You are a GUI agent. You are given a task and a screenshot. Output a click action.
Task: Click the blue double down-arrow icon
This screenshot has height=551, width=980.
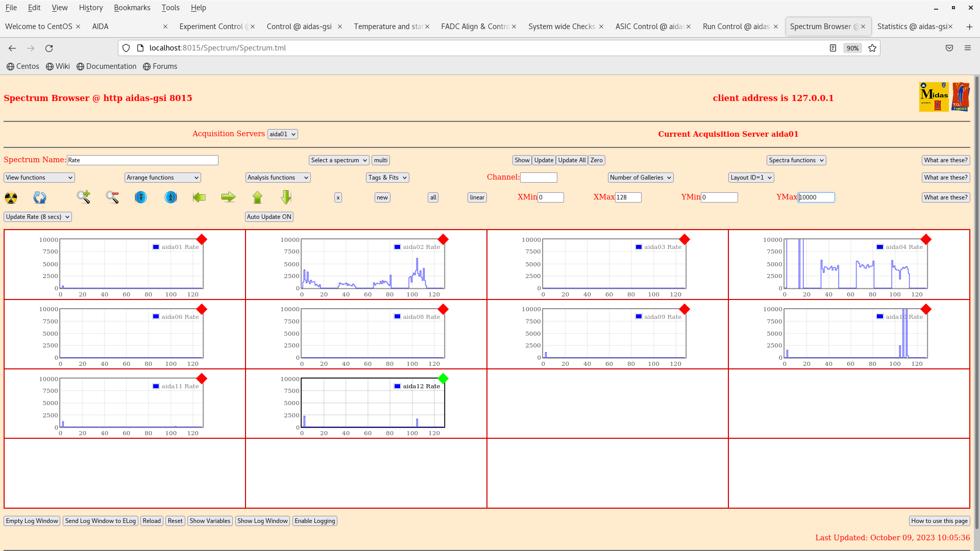141,197
